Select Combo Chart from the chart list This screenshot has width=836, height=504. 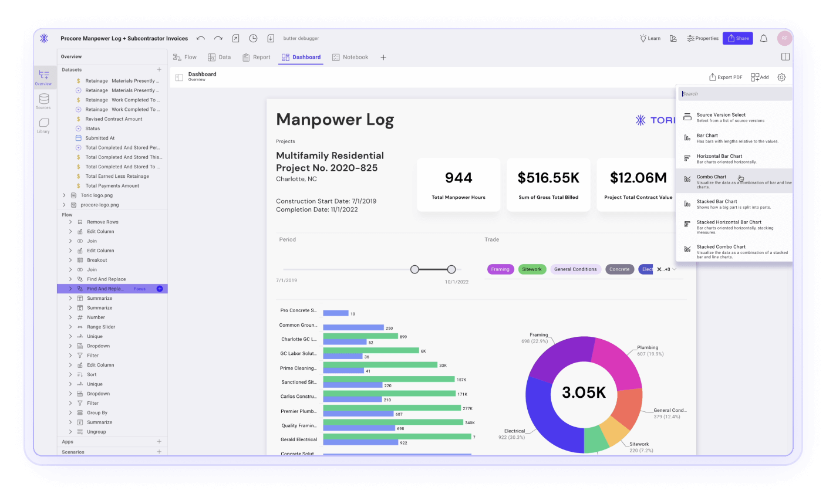tap(734, 180)
